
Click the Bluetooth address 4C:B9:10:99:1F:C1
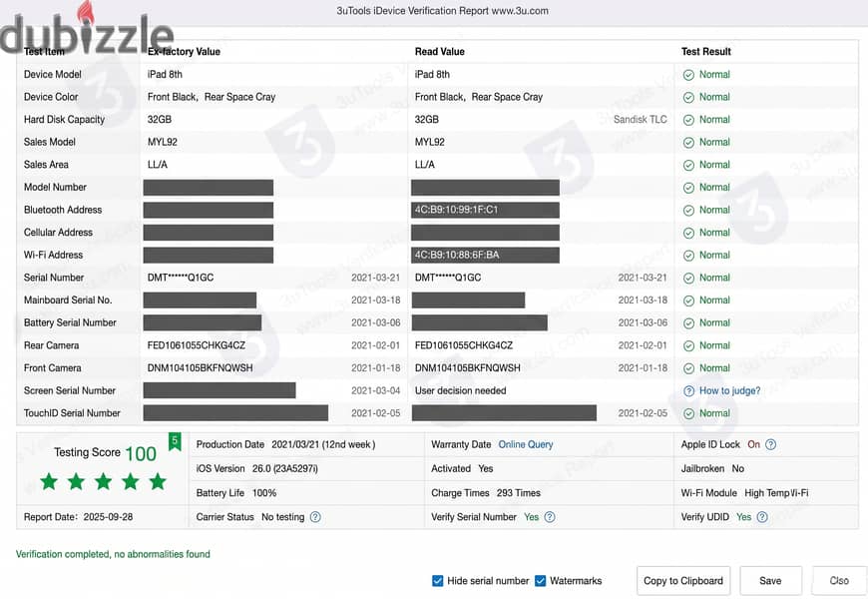click(x=456, y=210)
